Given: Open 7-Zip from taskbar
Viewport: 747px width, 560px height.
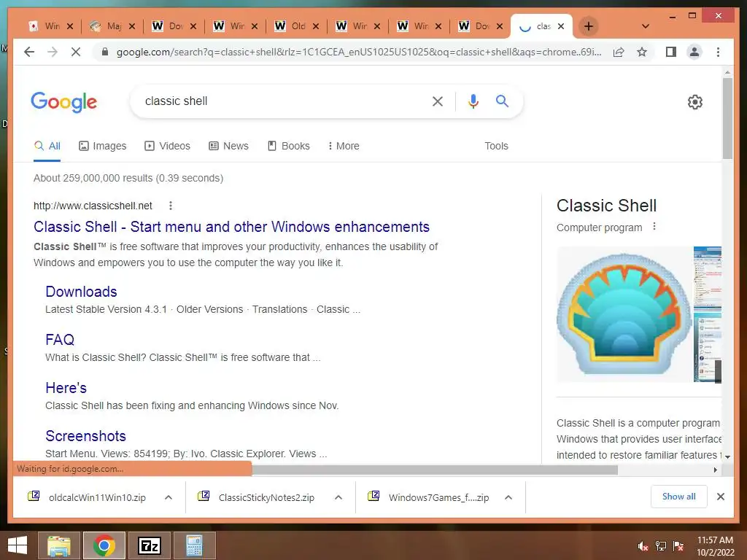Looking at the screenshot, I should pyautogui.click(x=150, y=545).
